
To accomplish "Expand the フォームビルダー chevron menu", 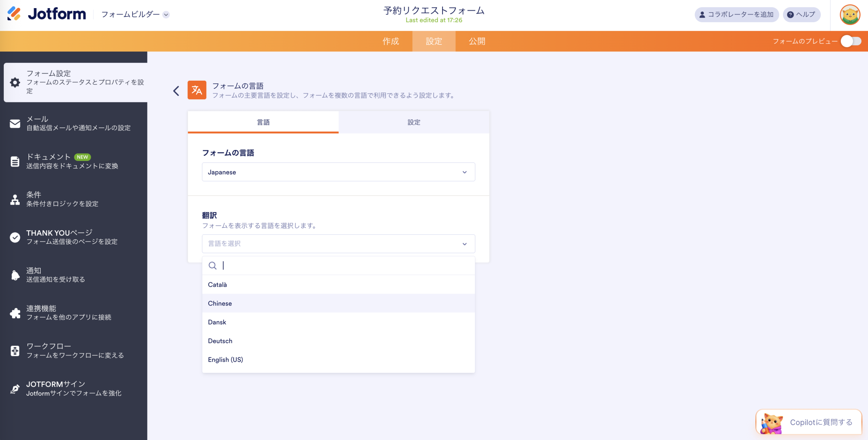I will coord(166,15).
